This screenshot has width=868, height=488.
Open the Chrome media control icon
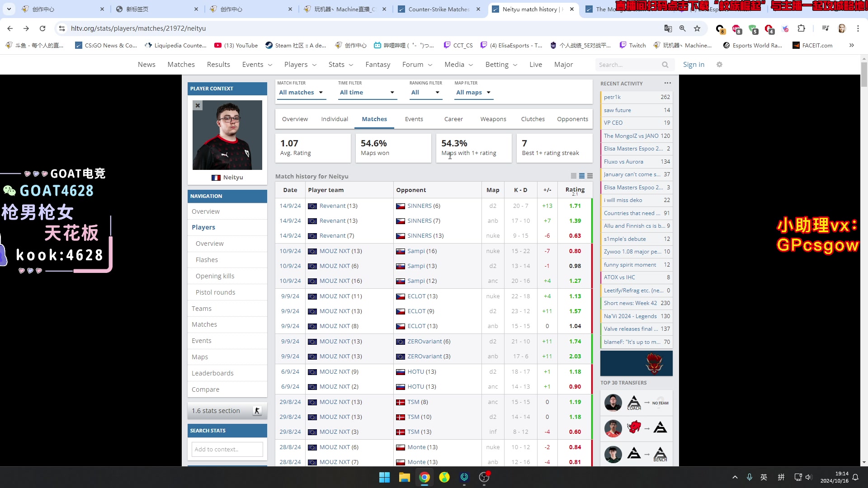click(825, 28)
